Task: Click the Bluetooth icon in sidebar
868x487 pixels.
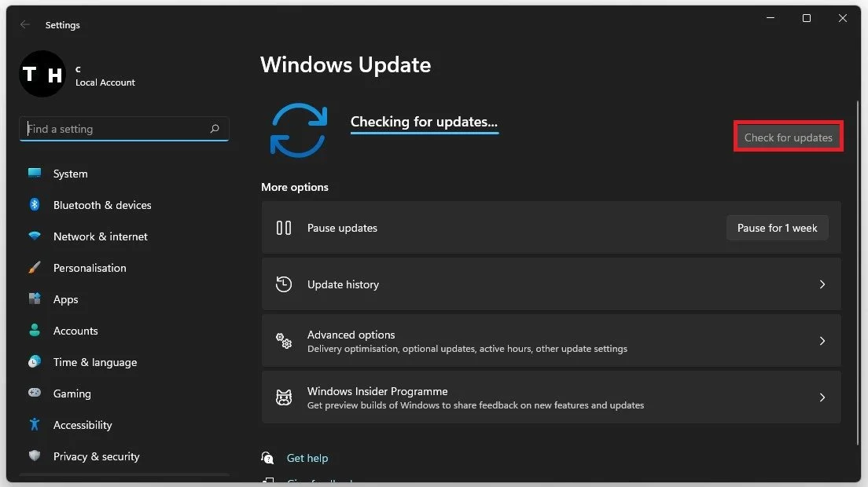Action: coord(35,204)
